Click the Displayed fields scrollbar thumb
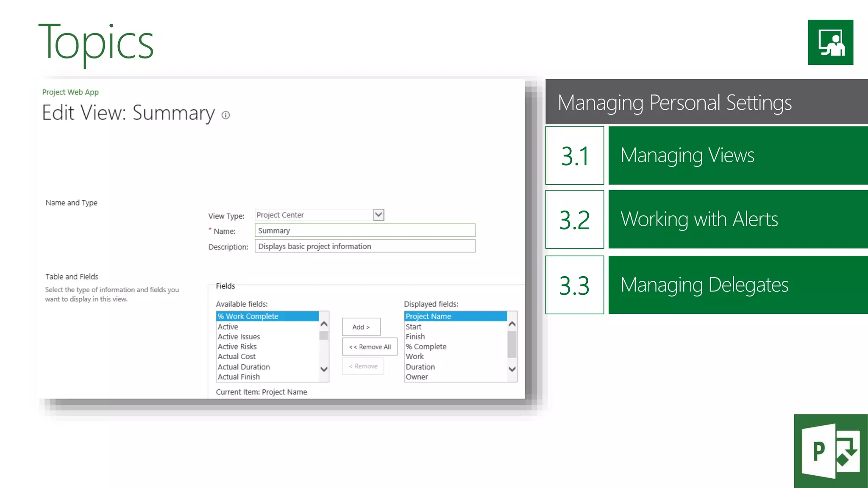868x488 pixels. (x=512, y=344)
